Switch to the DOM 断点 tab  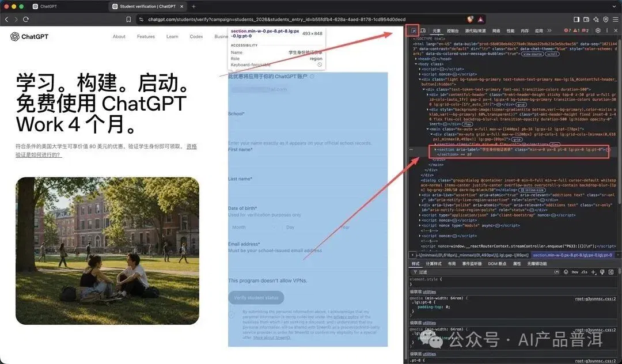497,264
